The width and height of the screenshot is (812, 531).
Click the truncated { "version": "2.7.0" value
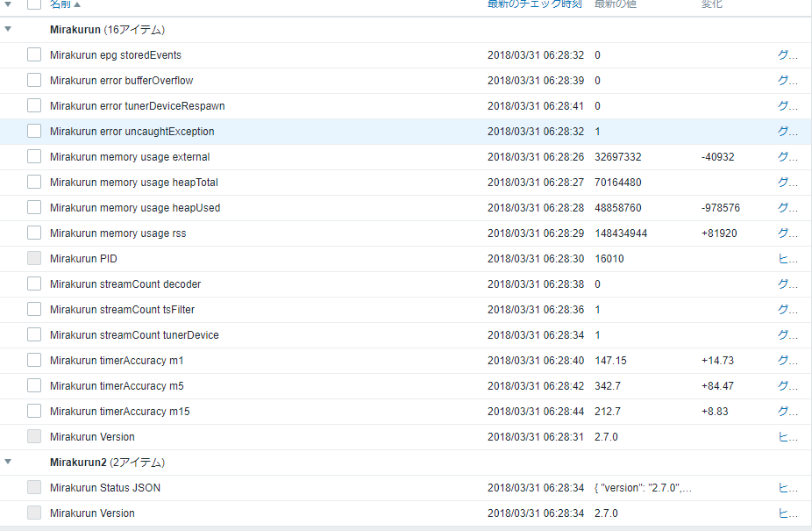coord(643,487)
